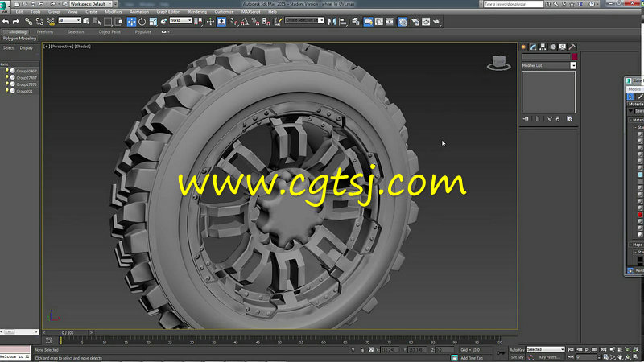
Task: Click Shaded viewport label
Action: point(83,47)
